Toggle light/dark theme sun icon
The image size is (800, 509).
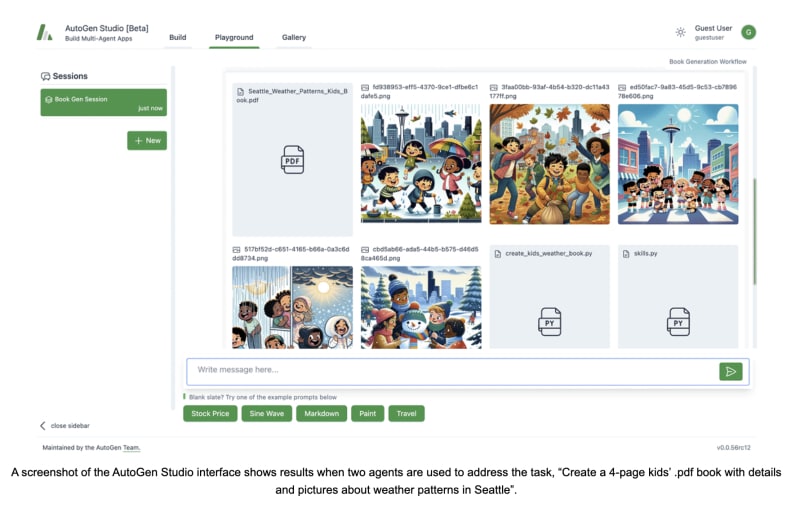[x=680, y=32]
